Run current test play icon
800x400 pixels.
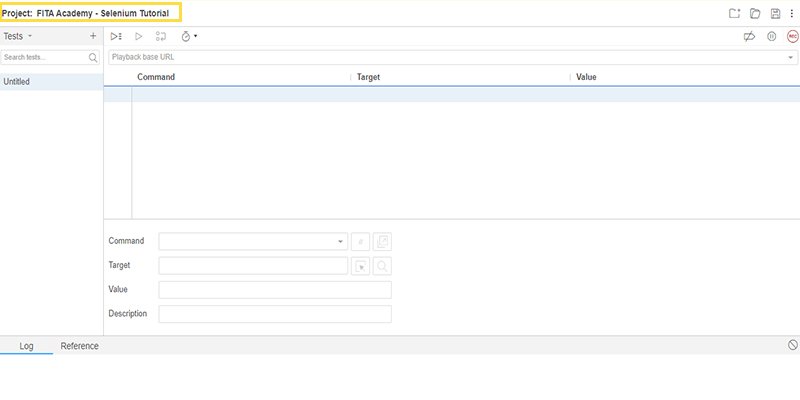coord(138,36)
